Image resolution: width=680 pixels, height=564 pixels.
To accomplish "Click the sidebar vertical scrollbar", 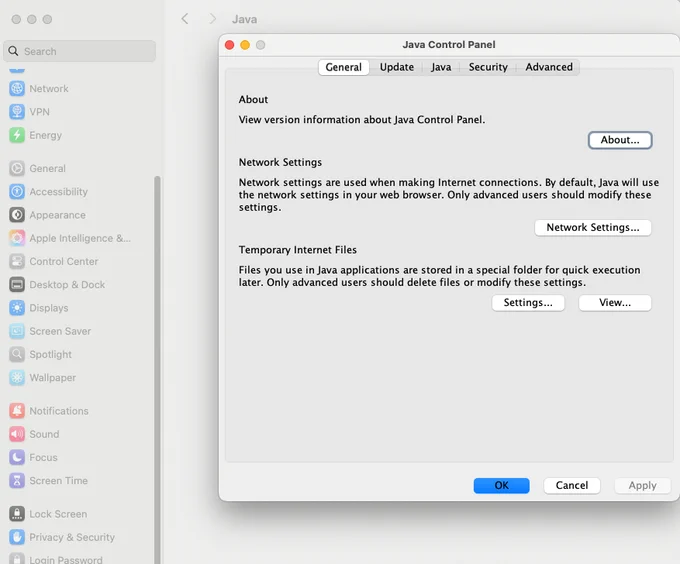I will click(157, 368).
